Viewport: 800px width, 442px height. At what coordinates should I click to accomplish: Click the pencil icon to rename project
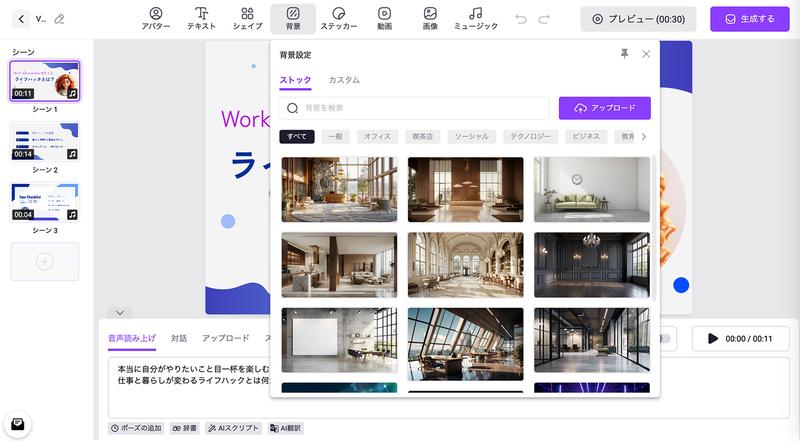(x=59, y=19)
